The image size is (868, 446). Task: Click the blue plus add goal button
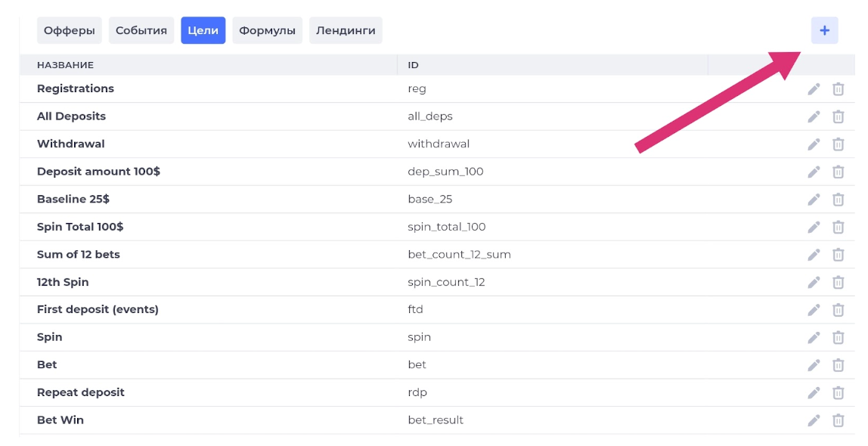[x=824, y=30]
